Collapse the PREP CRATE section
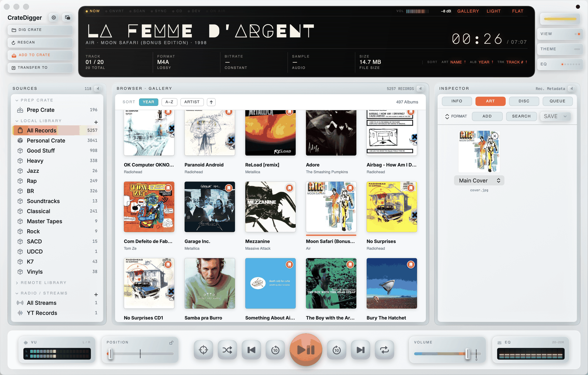The image size is (588, 375). click(x=17, y=100)
